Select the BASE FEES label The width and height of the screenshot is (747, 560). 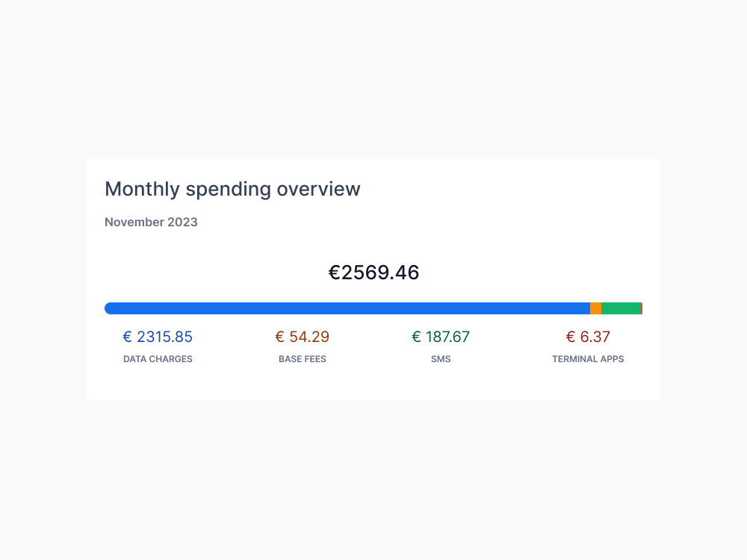[303, 359]
